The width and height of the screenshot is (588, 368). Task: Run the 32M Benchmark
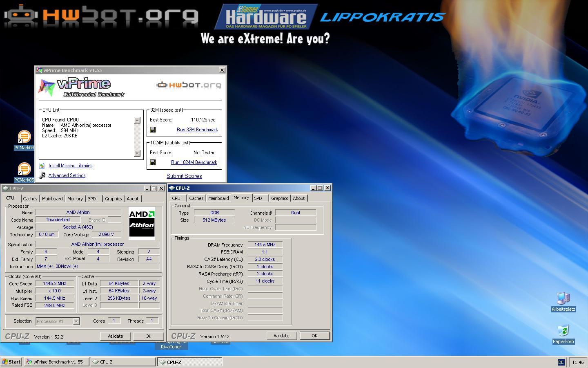197,130
